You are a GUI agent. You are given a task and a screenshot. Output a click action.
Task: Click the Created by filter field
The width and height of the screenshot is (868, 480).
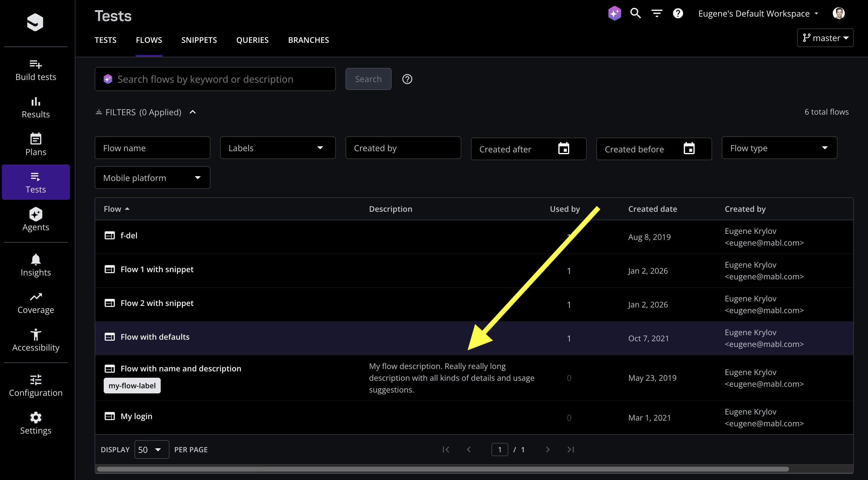[x=403, y=148]
